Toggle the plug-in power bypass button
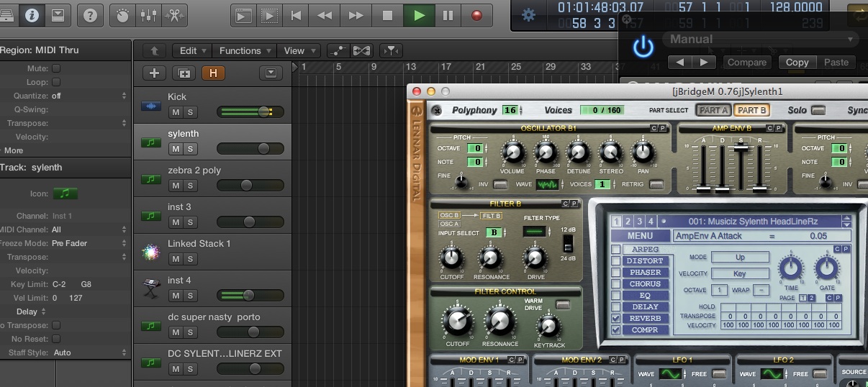Image resolution: width=868 pixels, height=387 pixels. [x=643, y=47]
